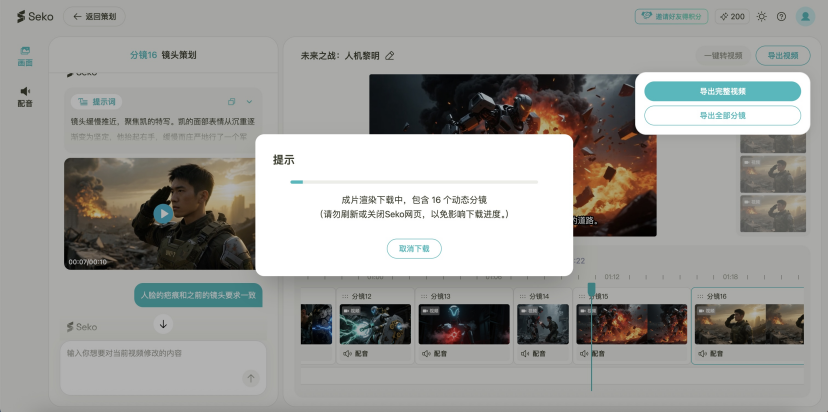Grab the drag handle icon of 分镜12
The width and height of the screenshot is (828, 412).
pos(345,296)
